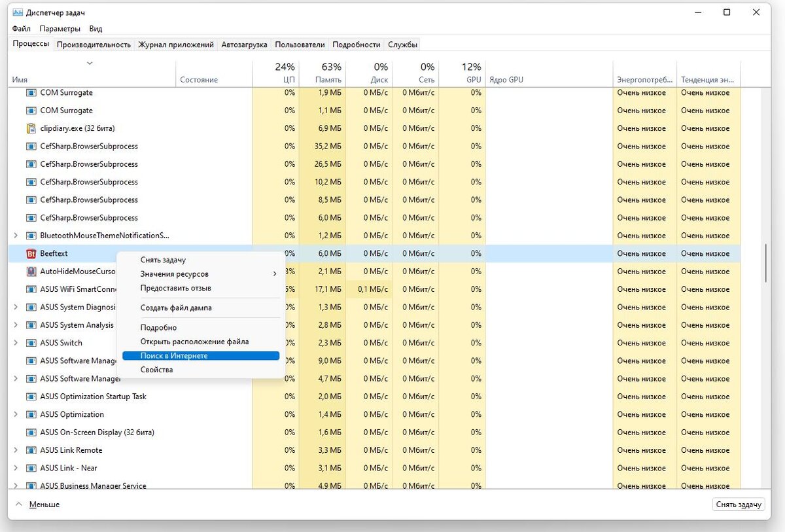Switch to the Пользователи tab
The image size is (785, 532).
[300, 44]
